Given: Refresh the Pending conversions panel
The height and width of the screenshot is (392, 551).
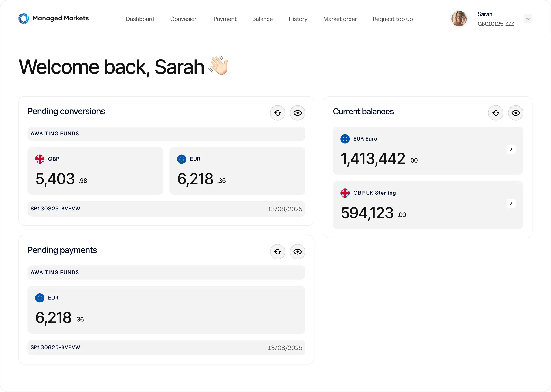Looking at the screenshot, I should click(x=278, y=113).
